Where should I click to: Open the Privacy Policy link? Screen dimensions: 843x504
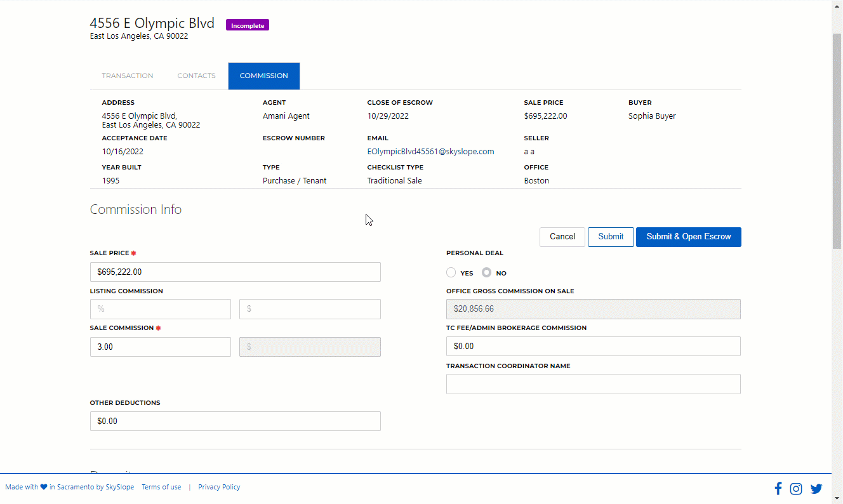tap(219, 487)
